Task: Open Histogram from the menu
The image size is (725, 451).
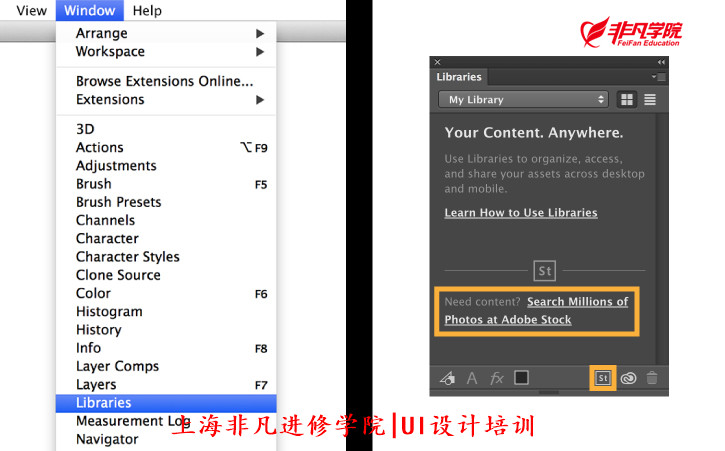Action: point(166,312)
